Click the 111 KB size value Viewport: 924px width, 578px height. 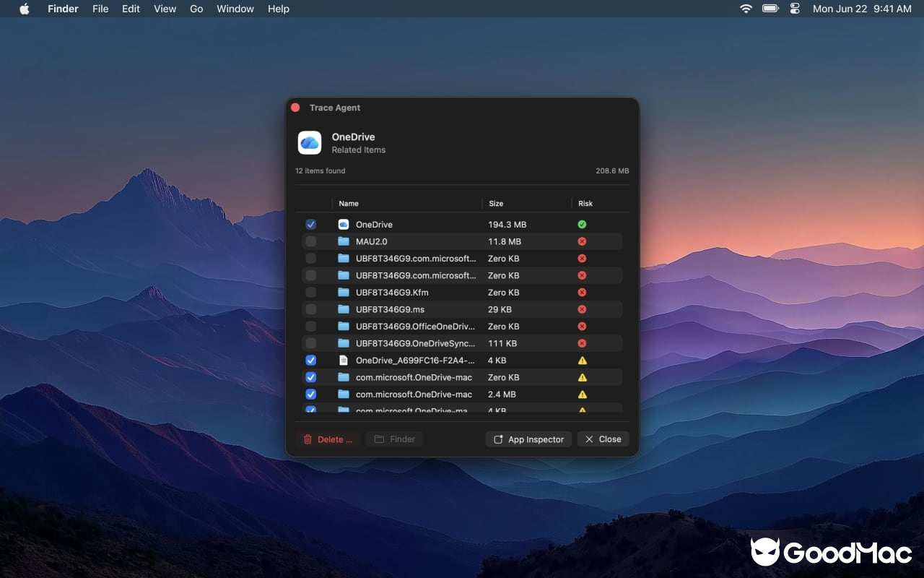point(502,343)
